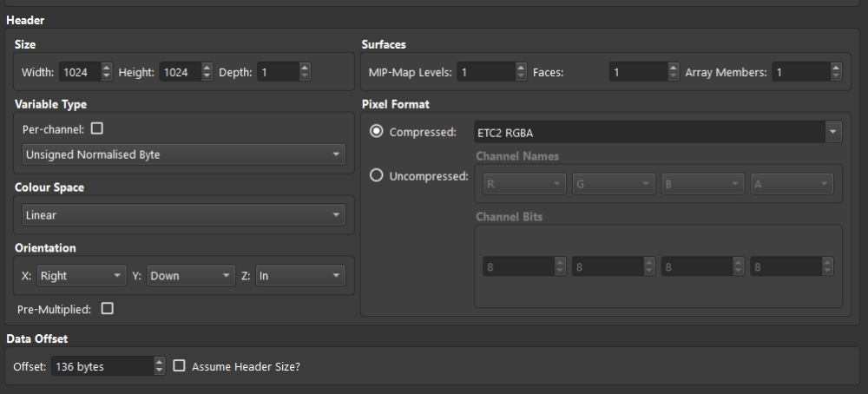Toggle the Pre-Multiplied checkbox
The height and width of the screenshot is (394, 868).
pyautogui.click(x=108, y=308)
